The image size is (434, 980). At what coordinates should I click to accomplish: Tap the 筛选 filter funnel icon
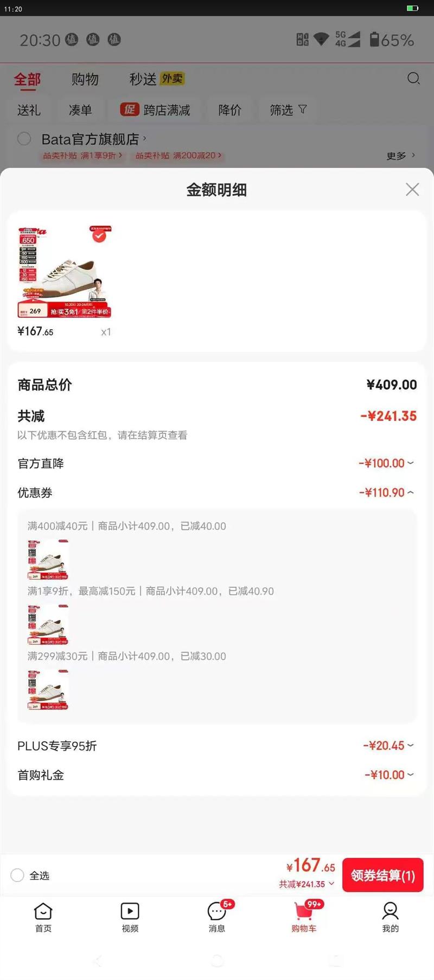pos(303,110)
